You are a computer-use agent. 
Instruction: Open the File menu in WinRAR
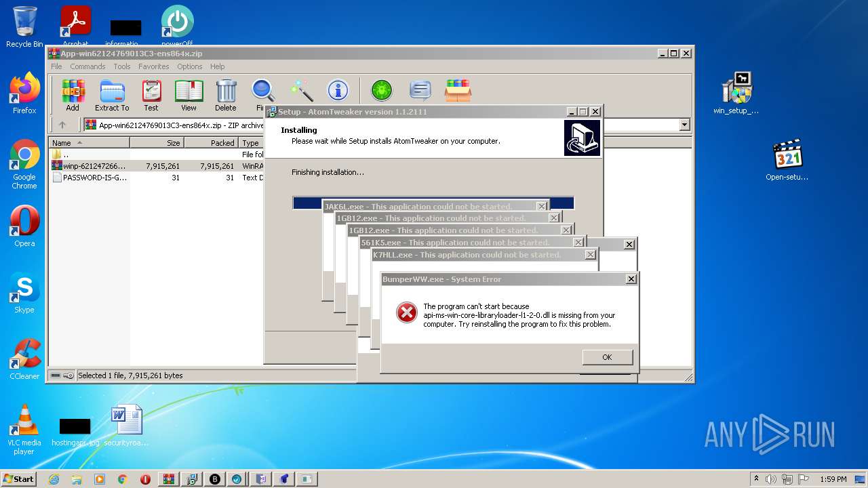coord(56,66)
